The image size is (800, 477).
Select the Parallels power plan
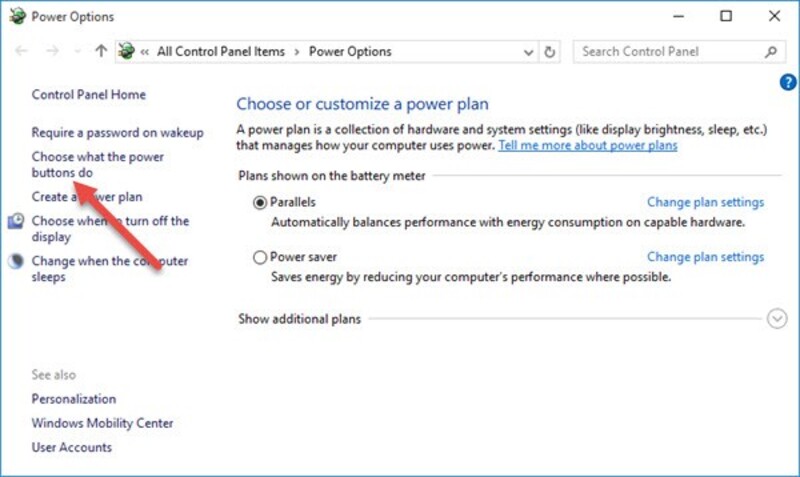tap(260, 203)
